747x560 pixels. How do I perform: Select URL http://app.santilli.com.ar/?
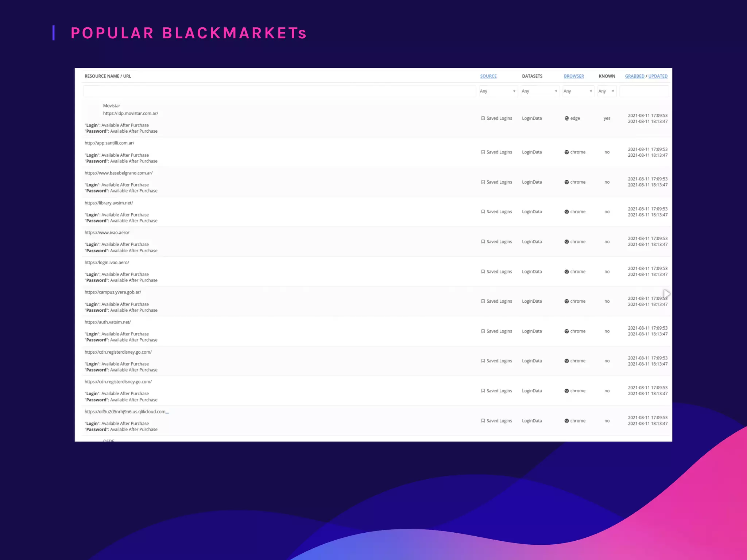pos(109,143)
